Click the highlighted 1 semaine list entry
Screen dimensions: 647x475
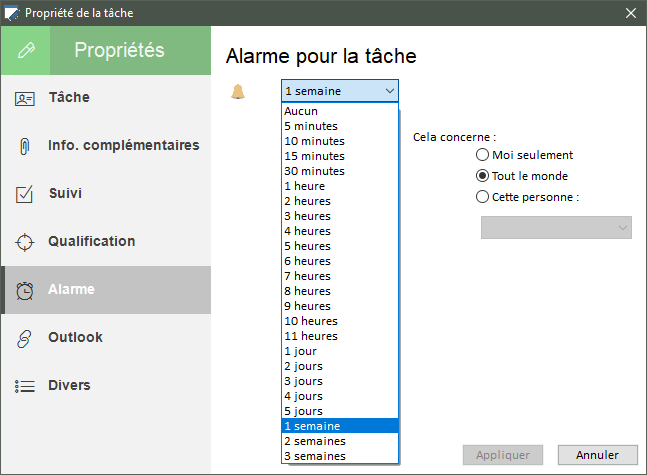click(x=340, y=426)
